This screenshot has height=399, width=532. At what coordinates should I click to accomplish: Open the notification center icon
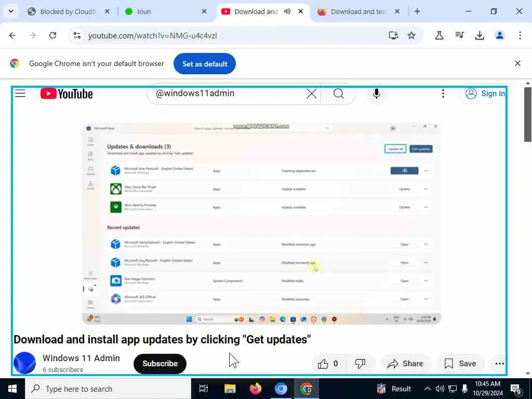coord(516,390)
